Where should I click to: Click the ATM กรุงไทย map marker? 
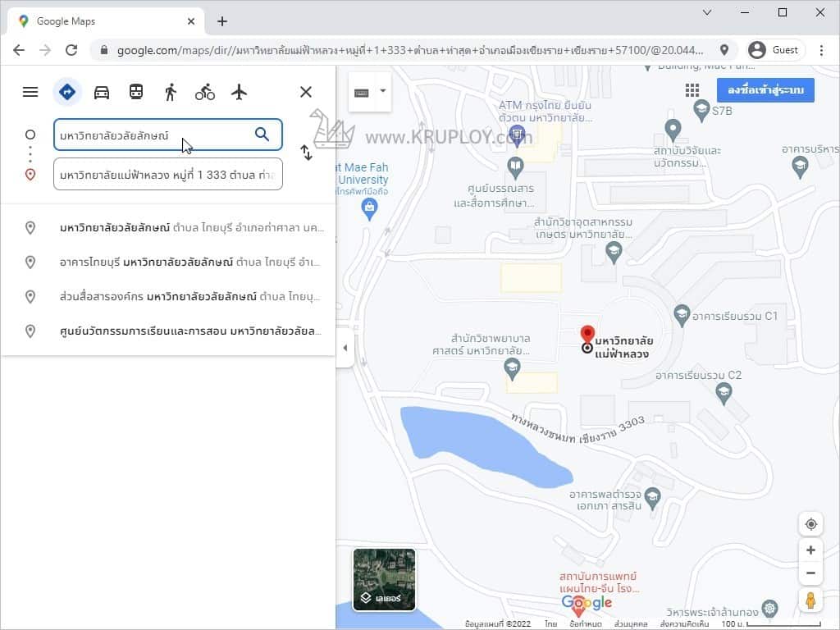coord(517,135)
